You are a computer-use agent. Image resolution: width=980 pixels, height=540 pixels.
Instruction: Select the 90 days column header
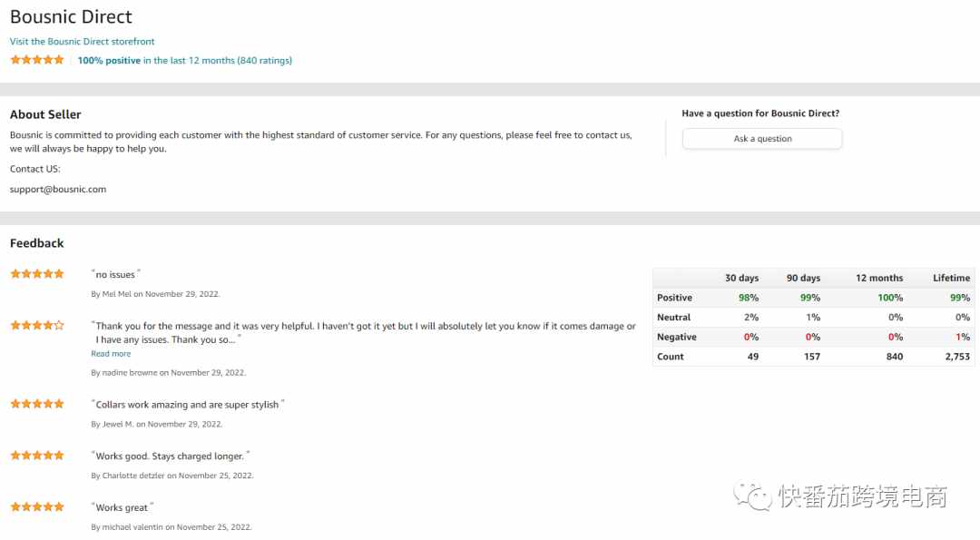coord(803,278)
